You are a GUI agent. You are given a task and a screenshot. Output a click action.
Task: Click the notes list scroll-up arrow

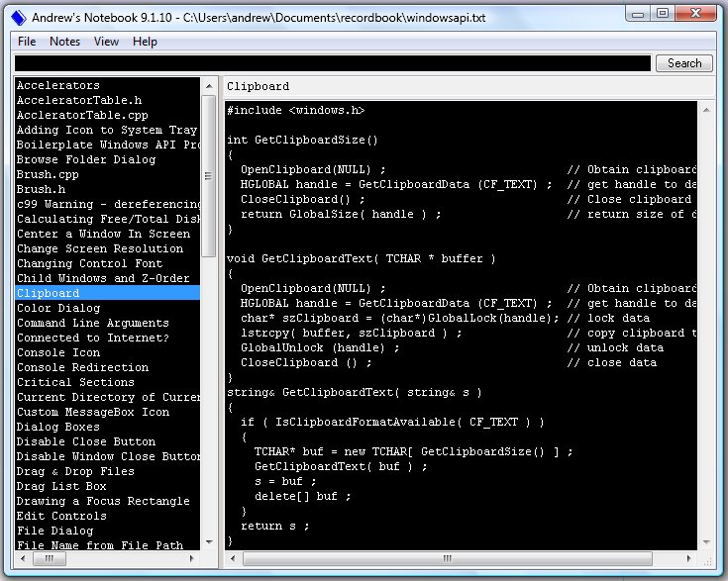coord(208,86)
